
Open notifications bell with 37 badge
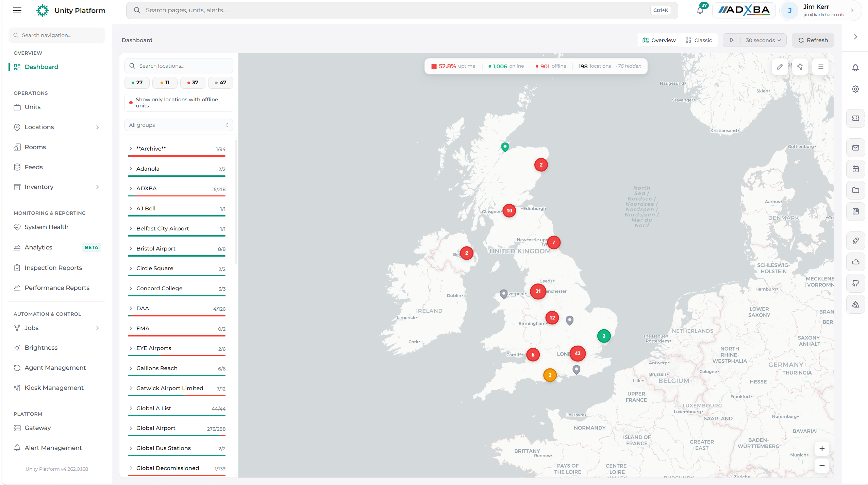click(x=700, y=10)
